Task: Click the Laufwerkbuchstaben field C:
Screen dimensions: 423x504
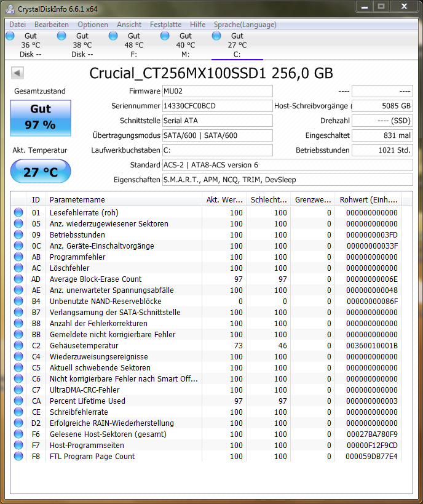Action: click(218, 150)
